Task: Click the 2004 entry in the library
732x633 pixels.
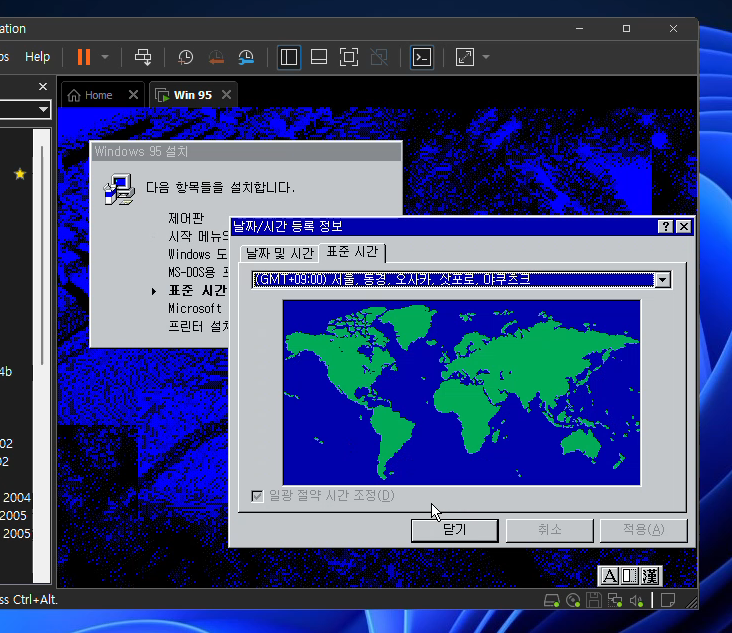Action: coord(17,498)
